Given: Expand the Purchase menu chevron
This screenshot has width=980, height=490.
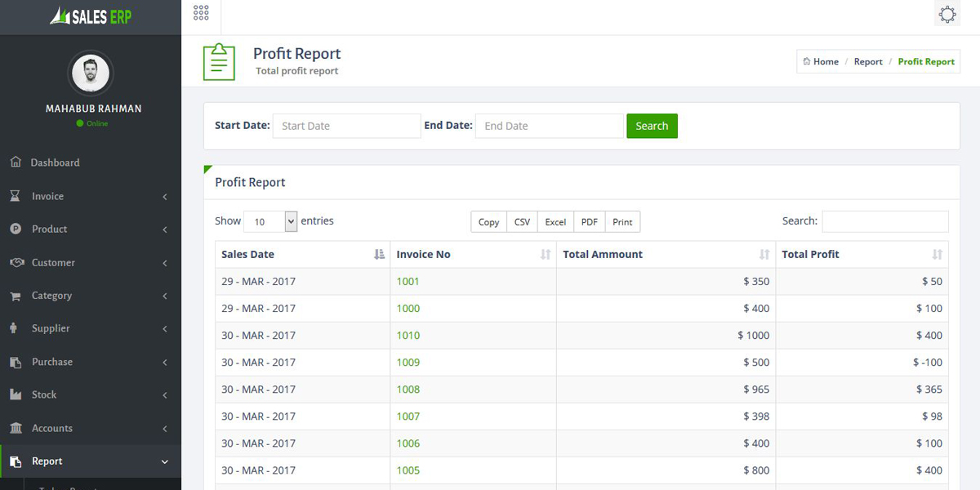Looking at the screenshot, I should 165,362.
